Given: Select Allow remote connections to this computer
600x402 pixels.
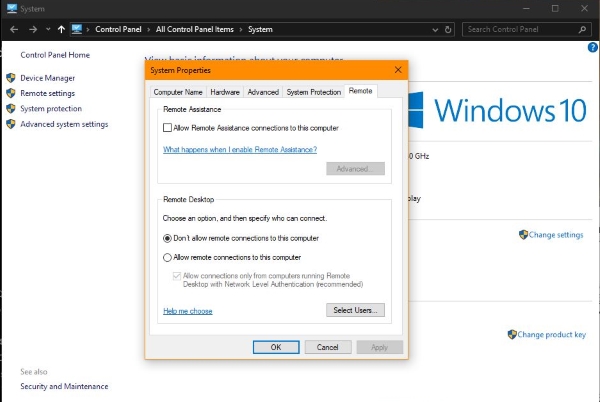Looking at the screenshot, I should tap(167, 257).
